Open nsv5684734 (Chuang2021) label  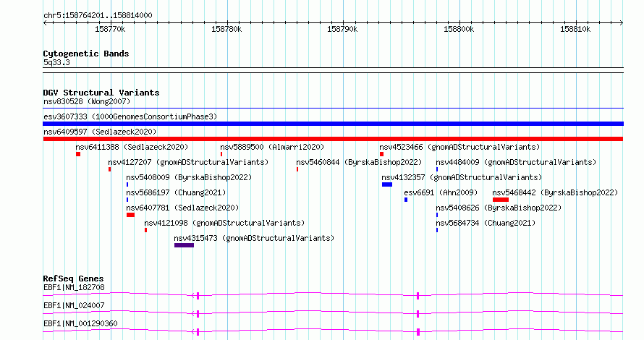point(486,223)
